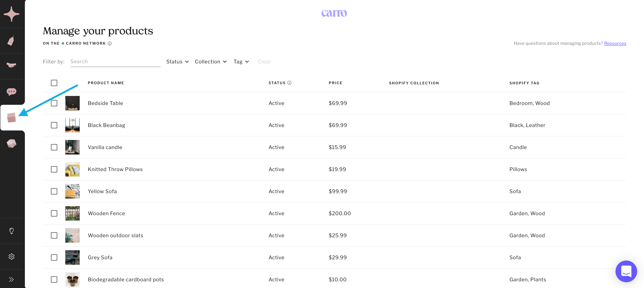Select the pink cube products icon
Image resolution: width=644 pixels, height=288 pixels.
point(12,117)
